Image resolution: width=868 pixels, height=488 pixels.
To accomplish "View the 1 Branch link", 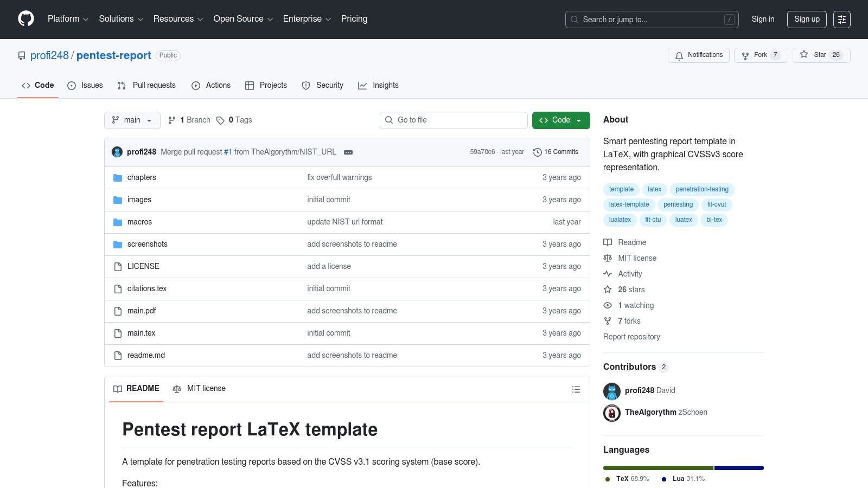I will pos(189,120).
